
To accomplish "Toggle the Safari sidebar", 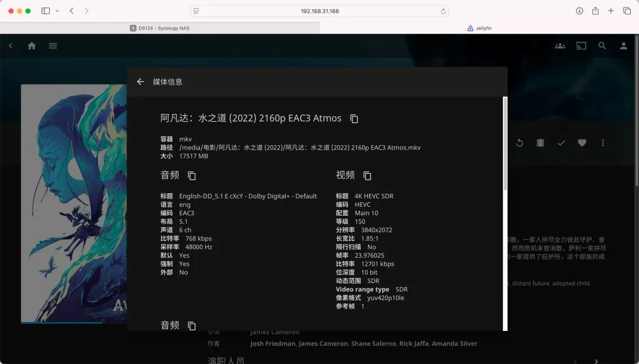I will pos(46,11).
